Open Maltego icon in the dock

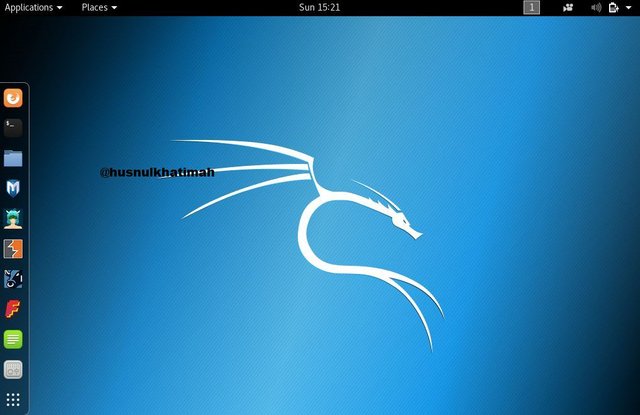pos(13,279)
